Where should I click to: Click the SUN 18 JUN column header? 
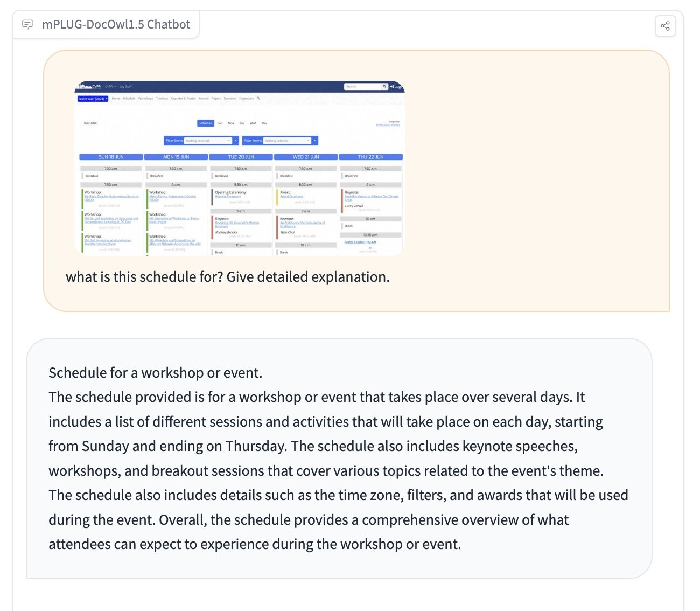coord(111,157)
